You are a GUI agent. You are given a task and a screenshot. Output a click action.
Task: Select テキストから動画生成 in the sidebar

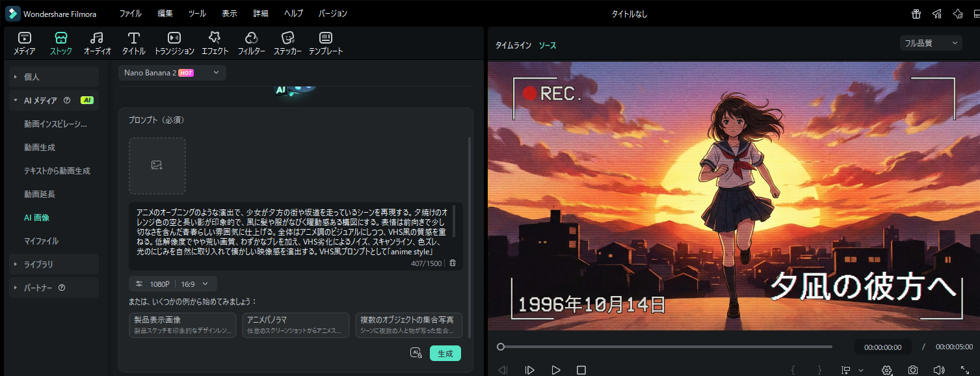coord(57,170)
